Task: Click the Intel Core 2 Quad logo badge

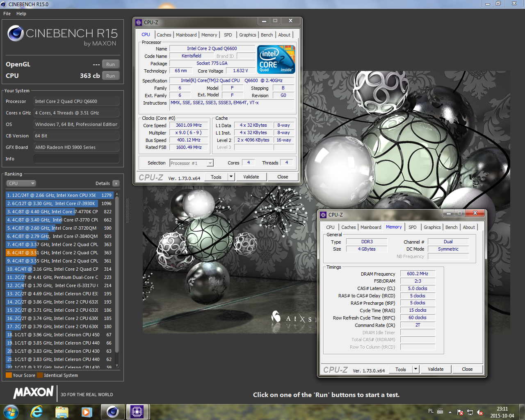Action: pyautogui.click(x=276, y=59)
